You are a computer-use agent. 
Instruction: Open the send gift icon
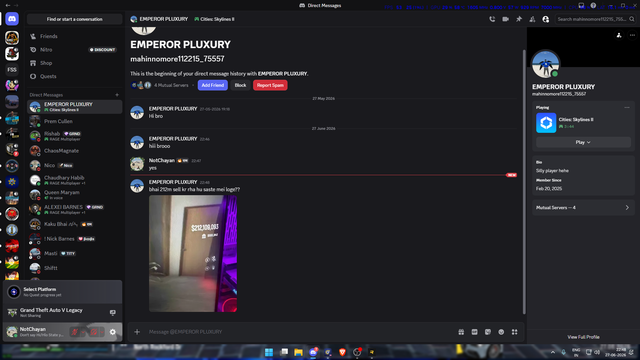click(461, 332)
